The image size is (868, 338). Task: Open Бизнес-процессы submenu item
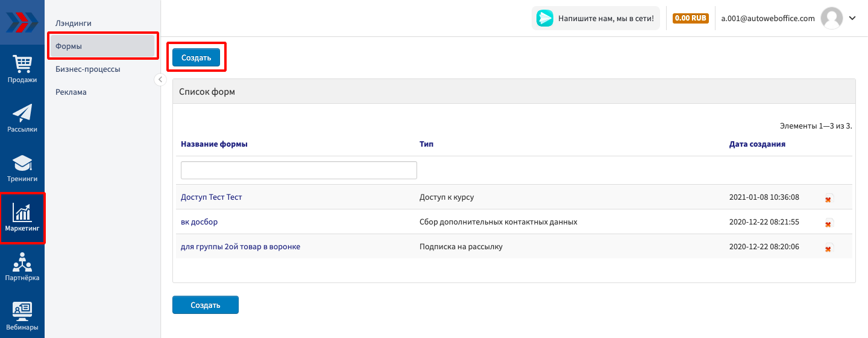point(88,69)
